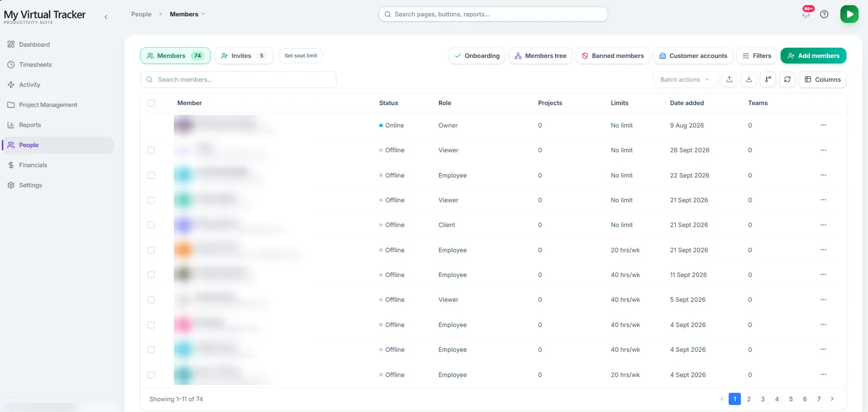Sort by Role column header
The width and height of the screenshot is (868, 412).
click(x=445, y=103)
